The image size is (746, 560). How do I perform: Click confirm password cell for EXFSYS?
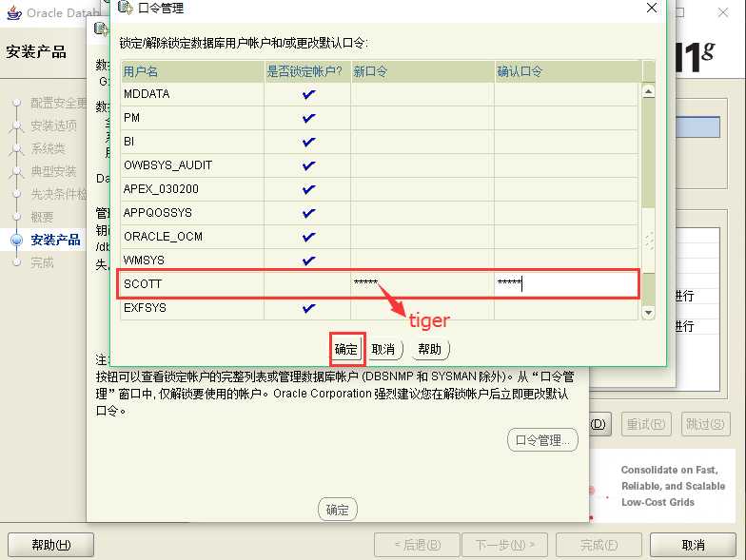tap(566, 308)
